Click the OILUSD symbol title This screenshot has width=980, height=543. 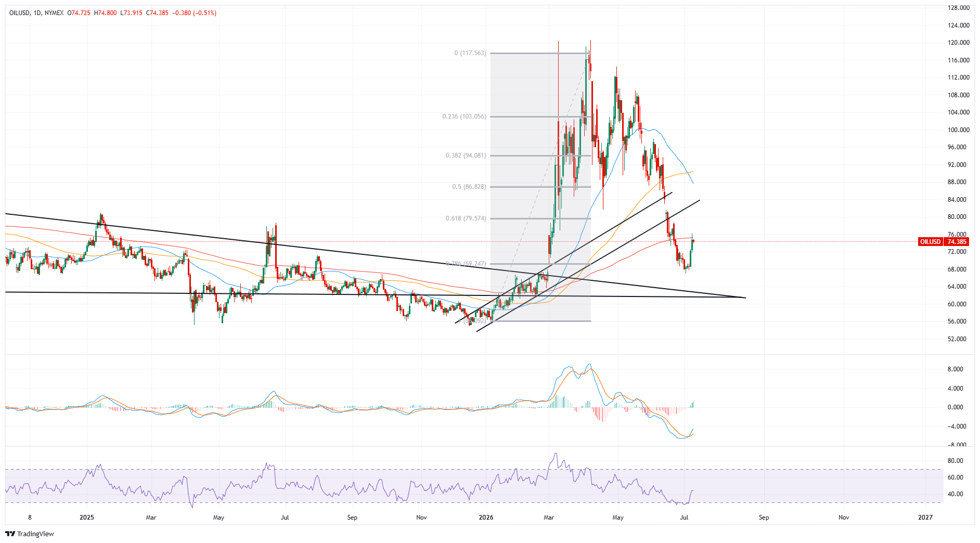[x=20, y=13]
